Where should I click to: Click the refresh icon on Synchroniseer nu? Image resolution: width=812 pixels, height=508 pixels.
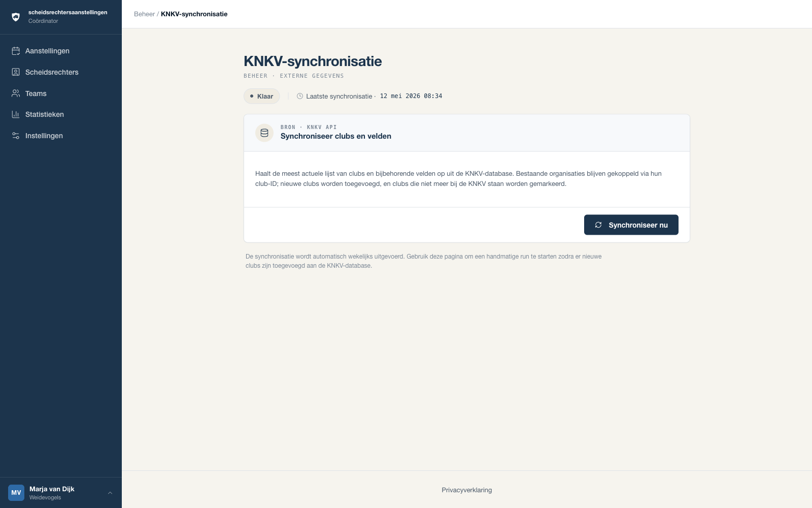coord(598,225)
